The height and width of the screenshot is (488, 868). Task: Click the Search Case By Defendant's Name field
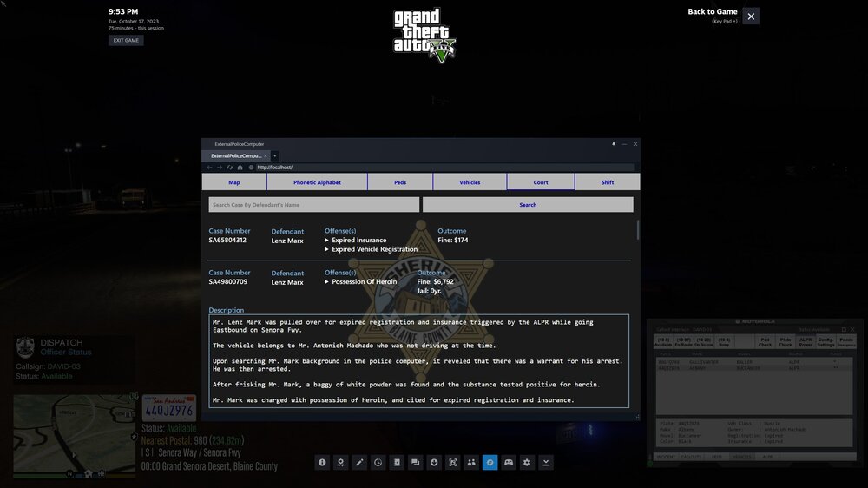tap(314, 205)
